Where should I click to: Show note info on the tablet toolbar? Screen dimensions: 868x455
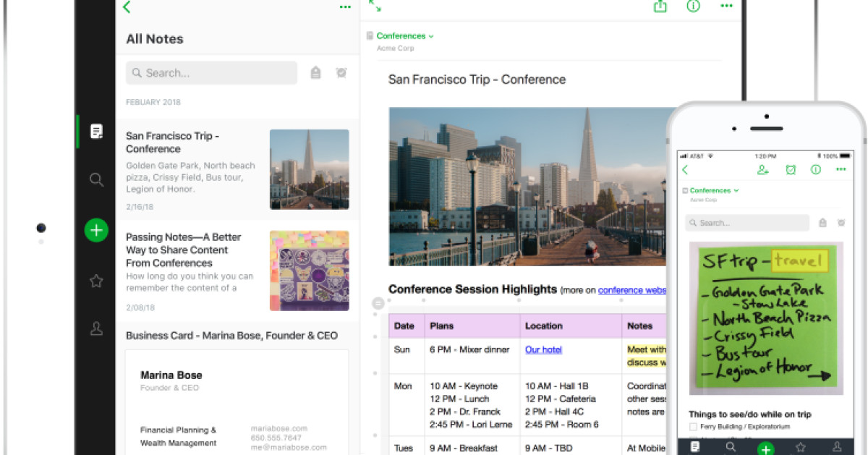click(693, 7)
